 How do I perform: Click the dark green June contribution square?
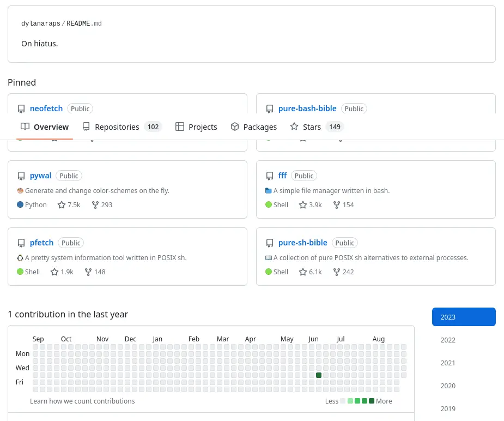tap(319, 375)
